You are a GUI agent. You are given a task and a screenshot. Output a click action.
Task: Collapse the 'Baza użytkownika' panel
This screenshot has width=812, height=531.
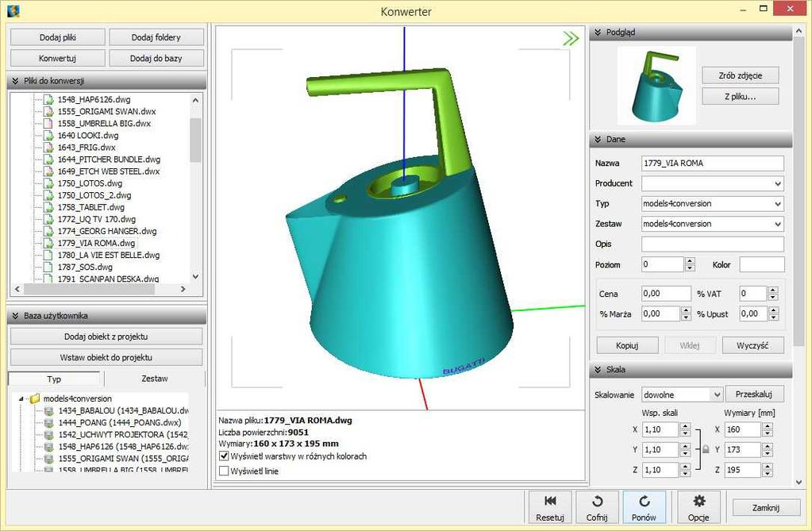(16, 315)
